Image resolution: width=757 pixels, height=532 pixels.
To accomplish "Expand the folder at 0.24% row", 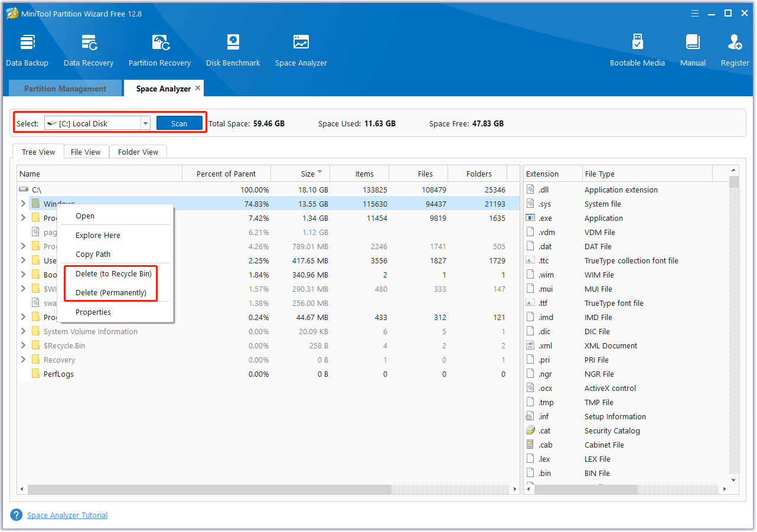I will click(23, 317).
